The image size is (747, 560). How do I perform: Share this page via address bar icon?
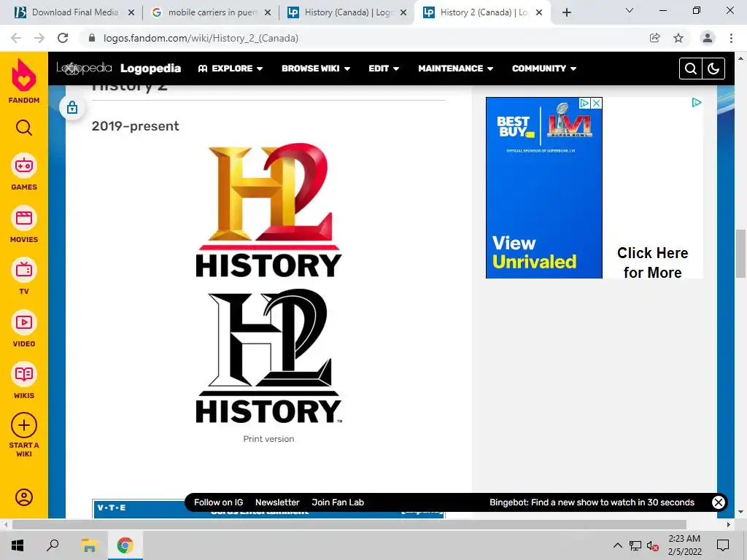[x=655, y=38]
